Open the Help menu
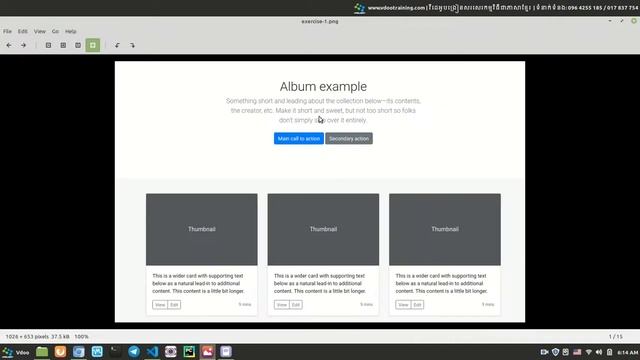 [x=71, y=31]
